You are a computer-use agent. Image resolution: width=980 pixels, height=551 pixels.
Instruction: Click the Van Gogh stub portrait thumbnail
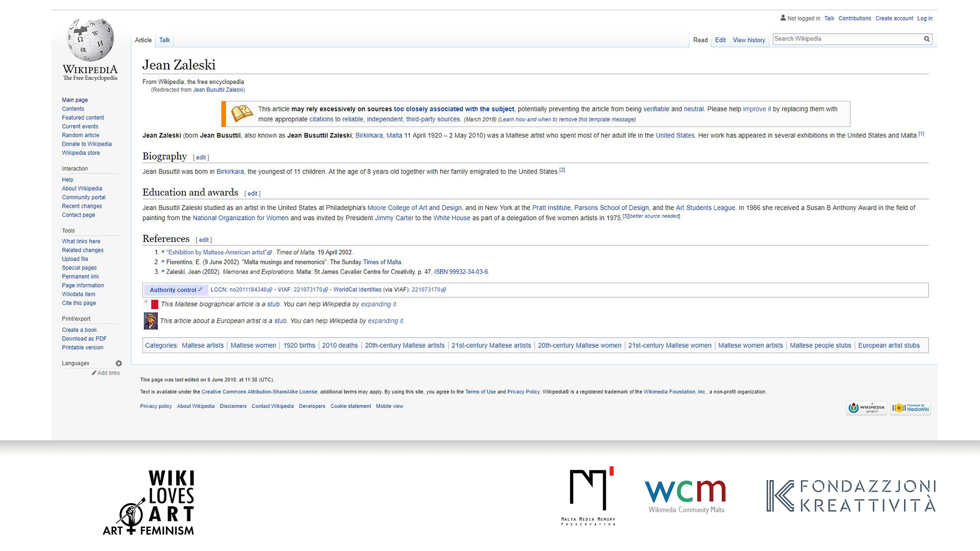[x=150, y=321]
